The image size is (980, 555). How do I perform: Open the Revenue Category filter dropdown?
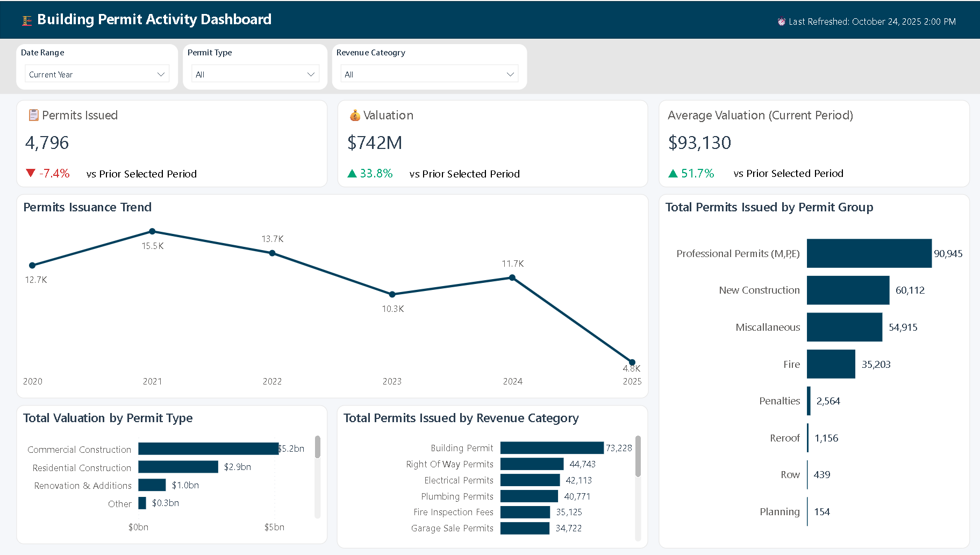(429, 74)
